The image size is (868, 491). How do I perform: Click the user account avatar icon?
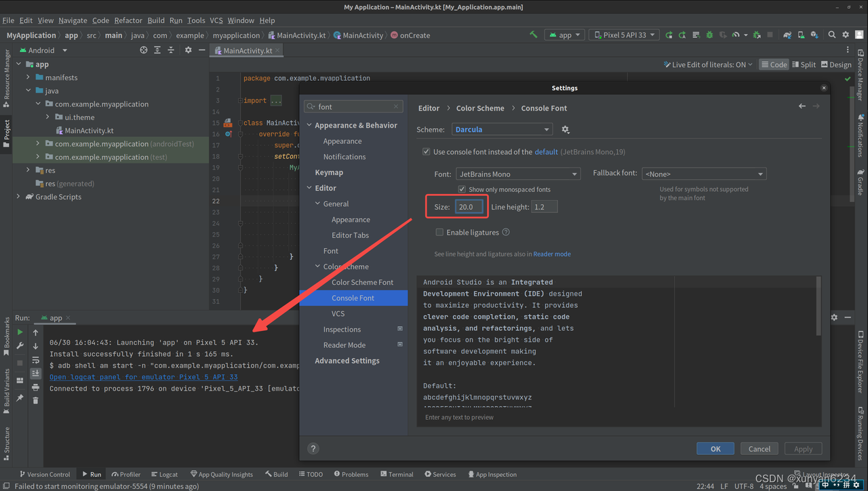(859, 35)
